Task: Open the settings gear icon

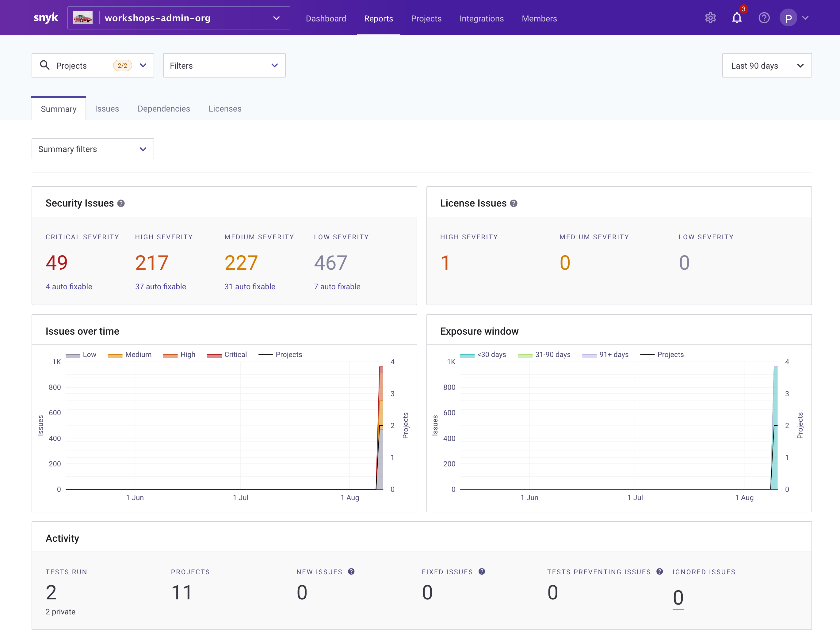Action: 710,18
